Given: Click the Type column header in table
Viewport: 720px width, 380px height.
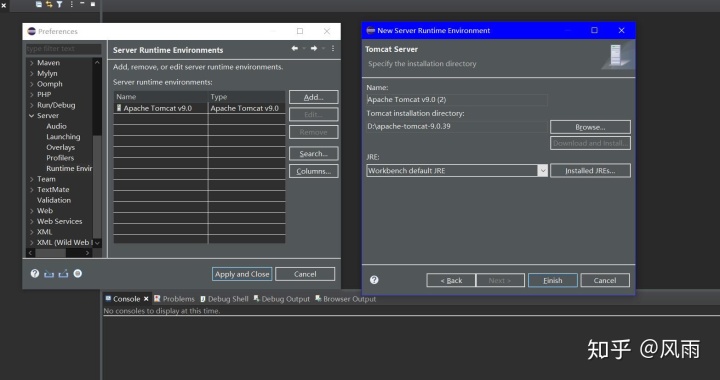Looking at the screenshot, I should (x=247, y=97).
